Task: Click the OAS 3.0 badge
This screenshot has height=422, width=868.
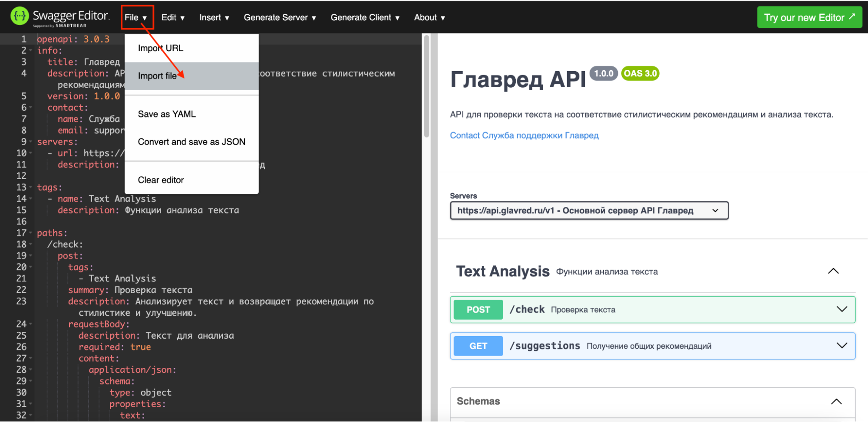Action: point(640,73)
